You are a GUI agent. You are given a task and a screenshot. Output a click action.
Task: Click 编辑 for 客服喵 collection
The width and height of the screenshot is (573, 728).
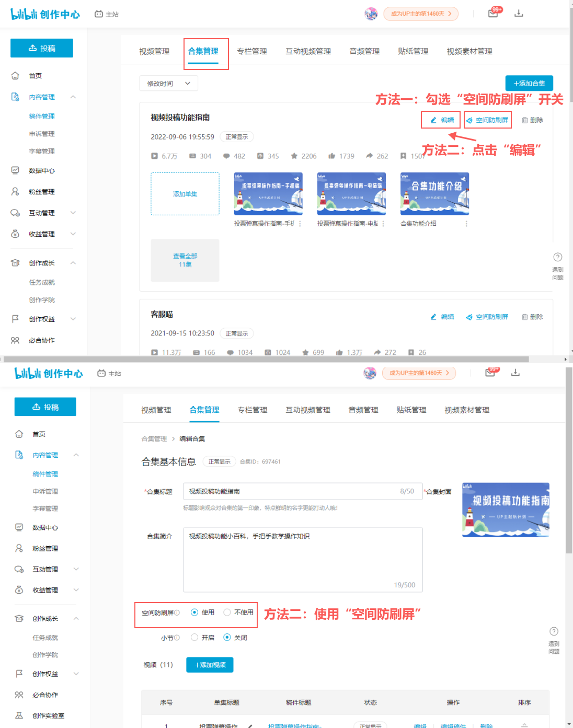(442, 317)
